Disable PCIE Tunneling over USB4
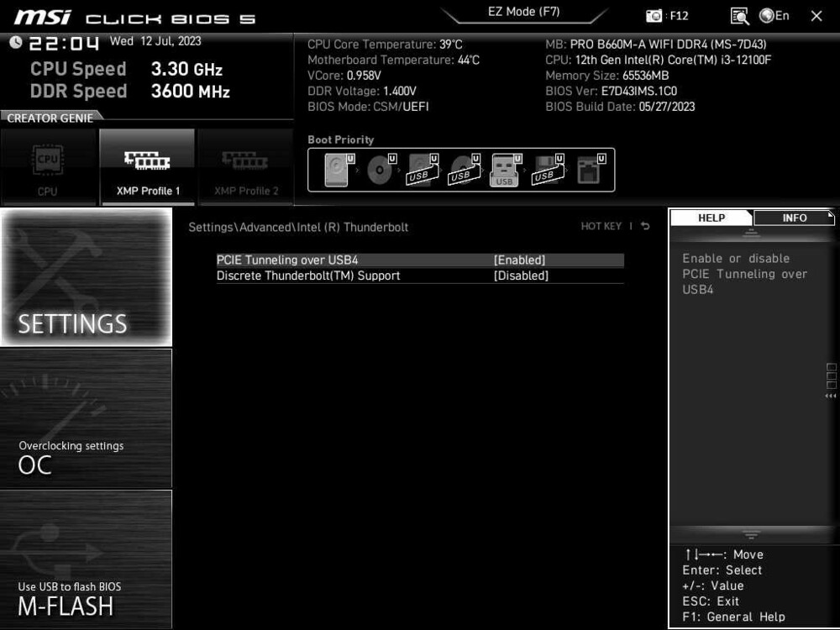Image resolution: width=840 pixels, height=630 pixels. point(520,260)
